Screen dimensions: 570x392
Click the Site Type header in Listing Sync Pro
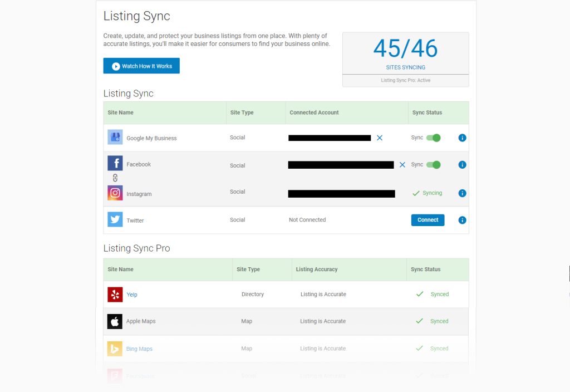[248, 269]
